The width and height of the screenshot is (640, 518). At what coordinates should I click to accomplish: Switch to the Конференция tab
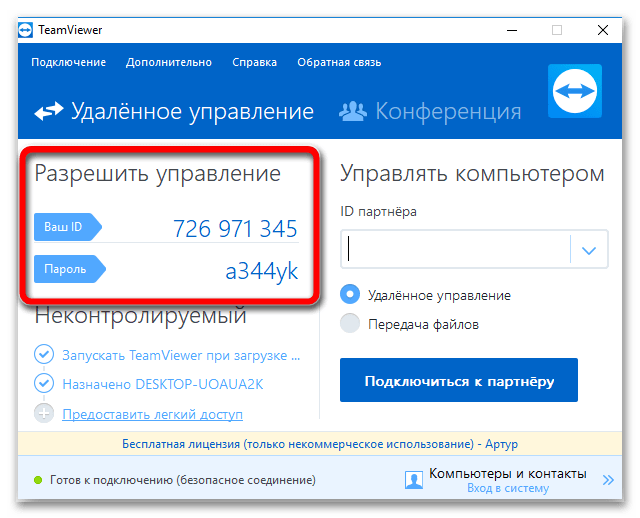click(430, 111)
